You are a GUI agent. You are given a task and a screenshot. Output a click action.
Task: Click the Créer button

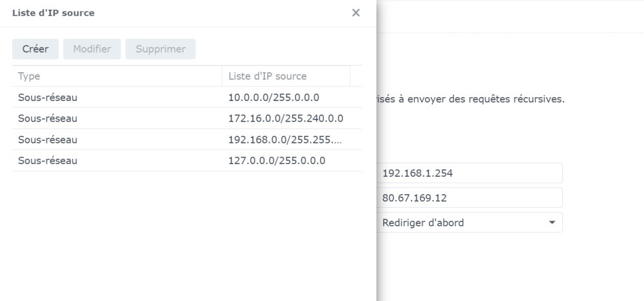point(35,49)
